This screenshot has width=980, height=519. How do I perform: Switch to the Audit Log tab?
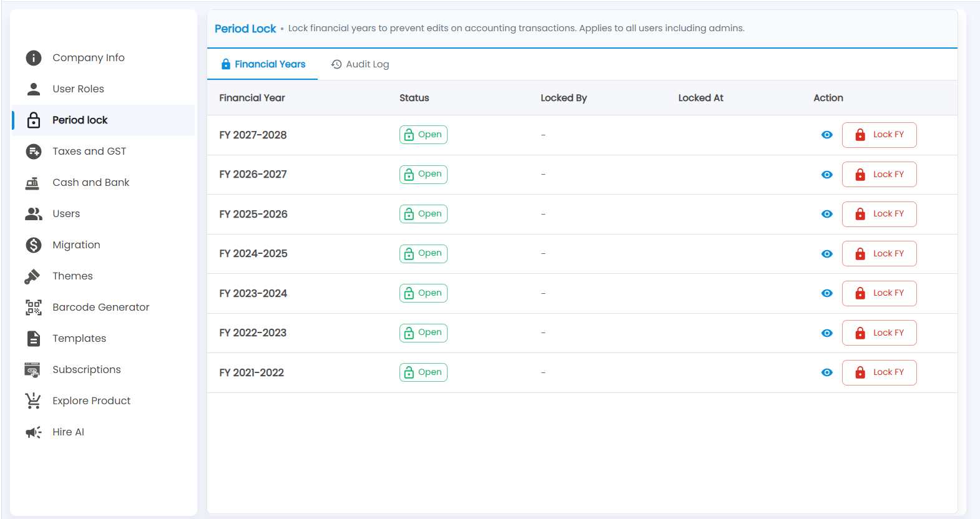(360, 64)
